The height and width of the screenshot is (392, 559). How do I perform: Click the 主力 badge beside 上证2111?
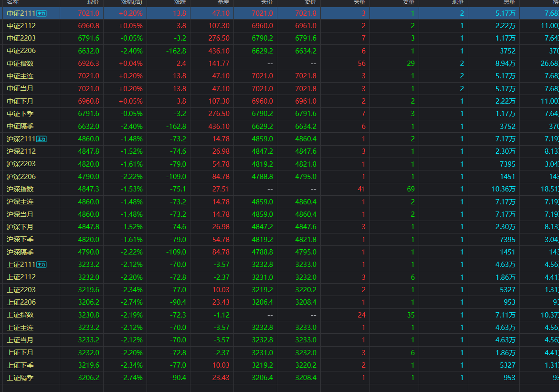pyautogui.click(x=42, y=265)
